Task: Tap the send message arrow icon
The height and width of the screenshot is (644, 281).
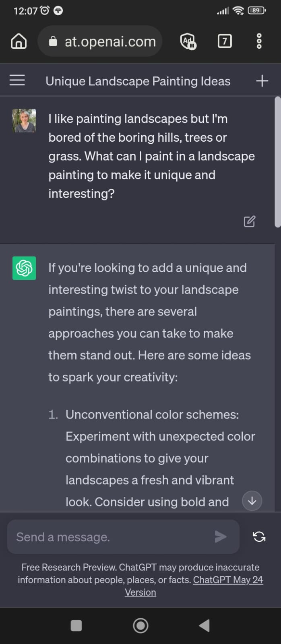Action: point(220,537)
